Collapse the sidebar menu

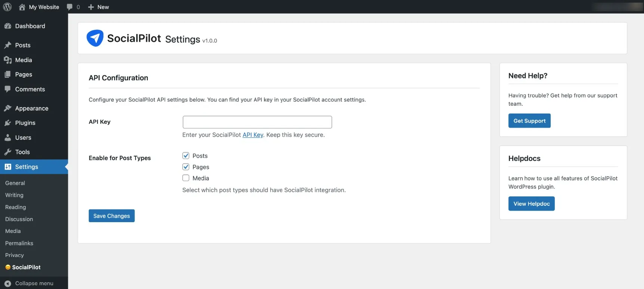34,283
